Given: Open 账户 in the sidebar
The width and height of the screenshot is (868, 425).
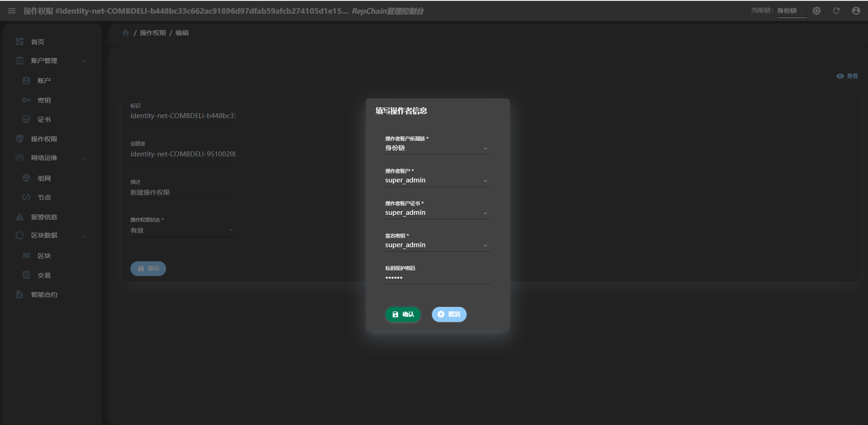Looking at the screenshot, I should pos(44,81).
